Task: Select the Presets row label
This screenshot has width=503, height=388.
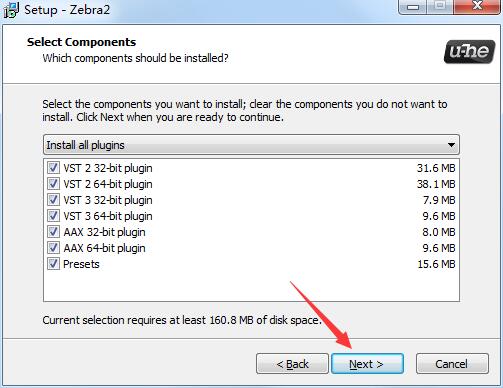Action: [81, 264]
